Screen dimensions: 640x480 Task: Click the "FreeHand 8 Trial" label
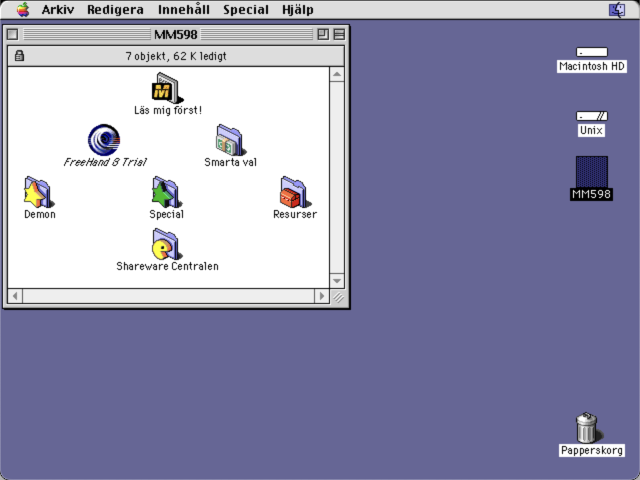[x=105, y=162]
